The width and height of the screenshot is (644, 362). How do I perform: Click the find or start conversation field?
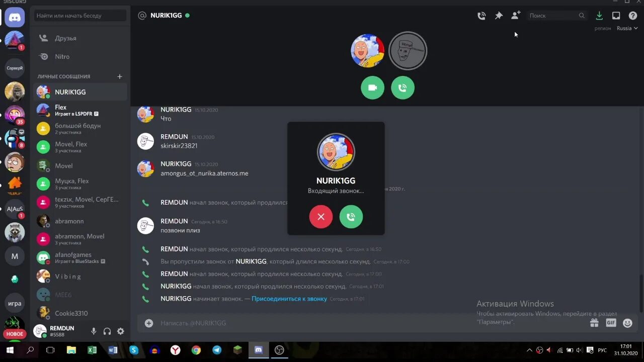80,16
